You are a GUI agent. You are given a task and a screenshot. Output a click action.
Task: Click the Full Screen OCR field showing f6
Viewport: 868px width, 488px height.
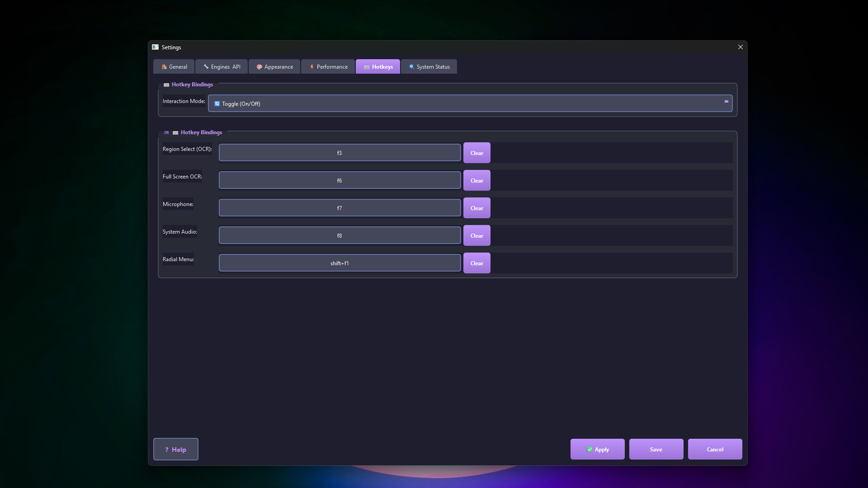click(x=339, y=180)
